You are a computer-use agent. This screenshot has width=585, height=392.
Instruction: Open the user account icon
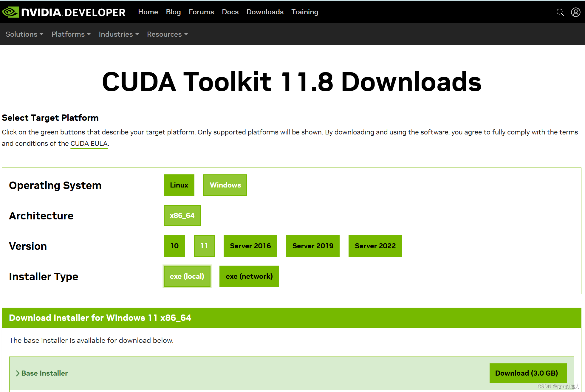(575, 12)
